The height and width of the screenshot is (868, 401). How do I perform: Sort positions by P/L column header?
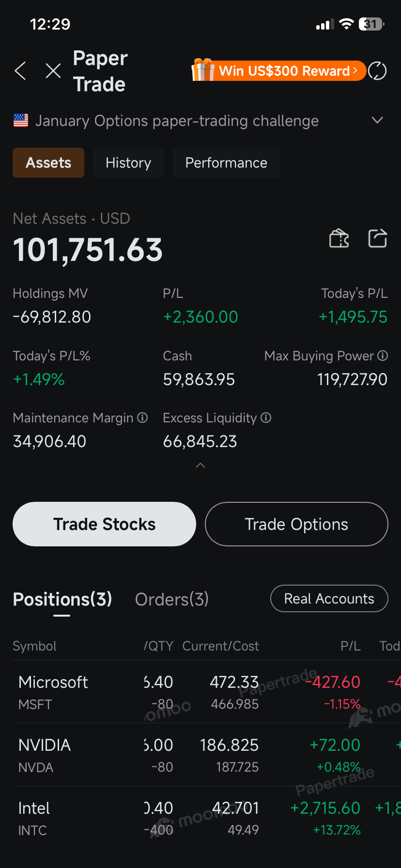[350, 646]
